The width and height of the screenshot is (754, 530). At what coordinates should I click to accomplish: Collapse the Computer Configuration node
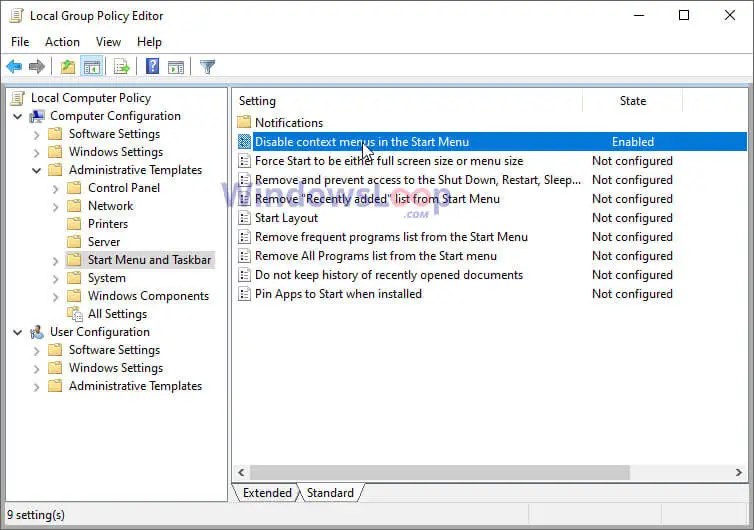(x=18, y=116)
